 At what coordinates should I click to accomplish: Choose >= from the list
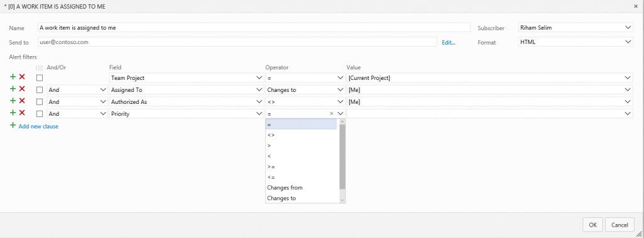point(301,166)
